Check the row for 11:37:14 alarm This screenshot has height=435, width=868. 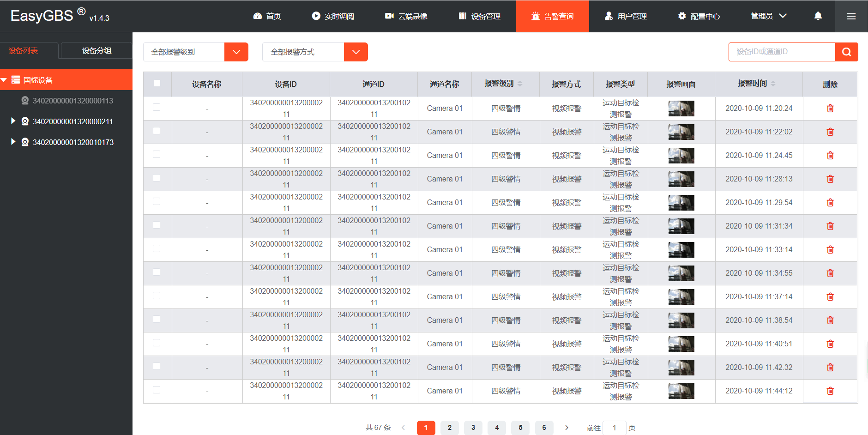pos(157,296)
